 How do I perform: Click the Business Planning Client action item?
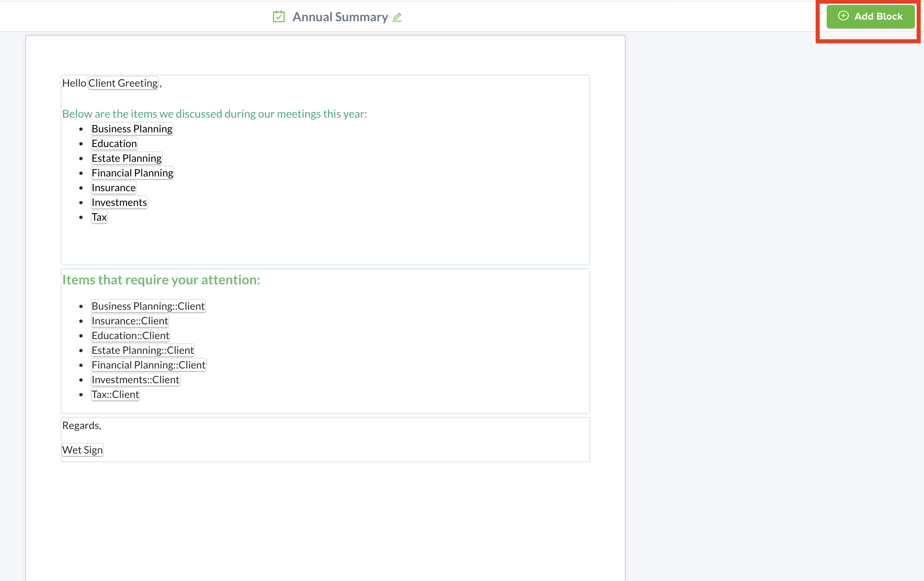(x=148, y=305)
